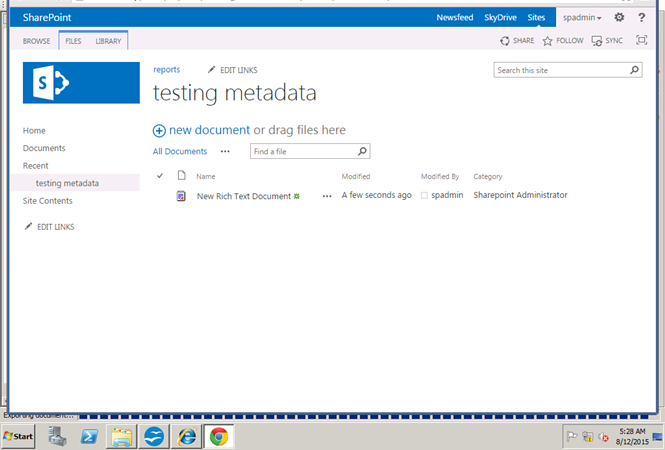Expand the spadmin user menu
665x450 pixels.
(582, 17)
